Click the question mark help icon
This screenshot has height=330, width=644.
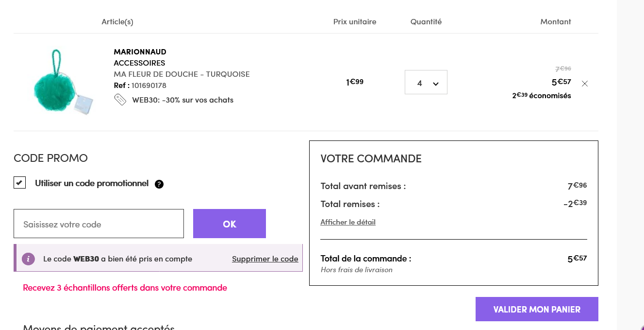coord(159,184)
